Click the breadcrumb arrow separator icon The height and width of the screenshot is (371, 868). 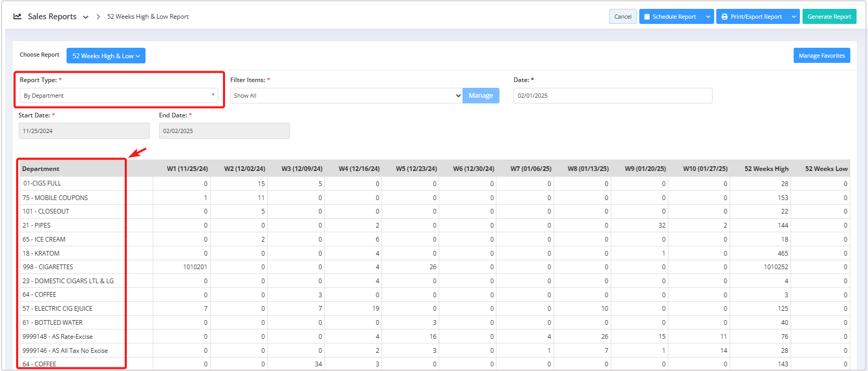pyautogui.click(x=98, y=17)
